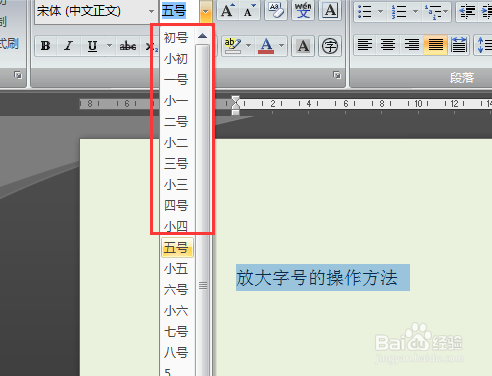Select font size 一号

pyautogui.click(x=177, y=80)
